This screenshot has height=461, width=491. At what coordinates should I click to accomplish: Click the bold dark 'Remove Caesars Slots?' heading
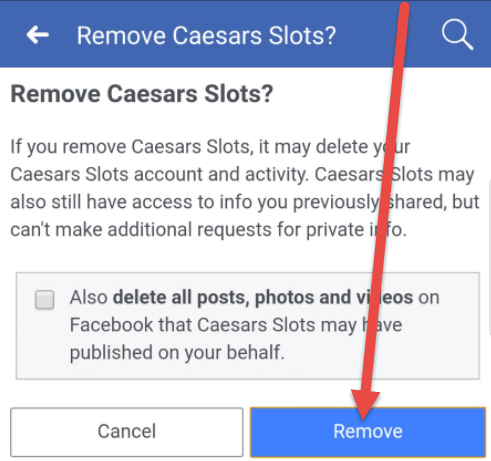(x=142, y=94)
